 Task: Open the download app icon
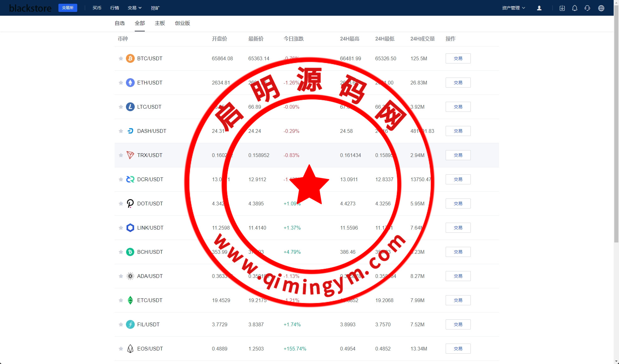click(x=562, y=8)
